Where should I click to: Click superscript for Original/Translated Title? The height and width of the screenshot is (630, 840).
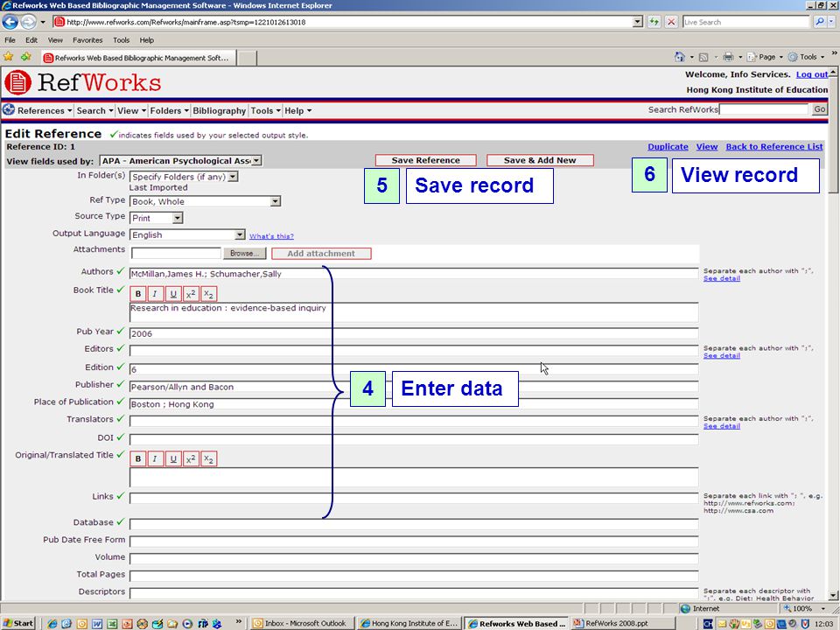[191, 459]
